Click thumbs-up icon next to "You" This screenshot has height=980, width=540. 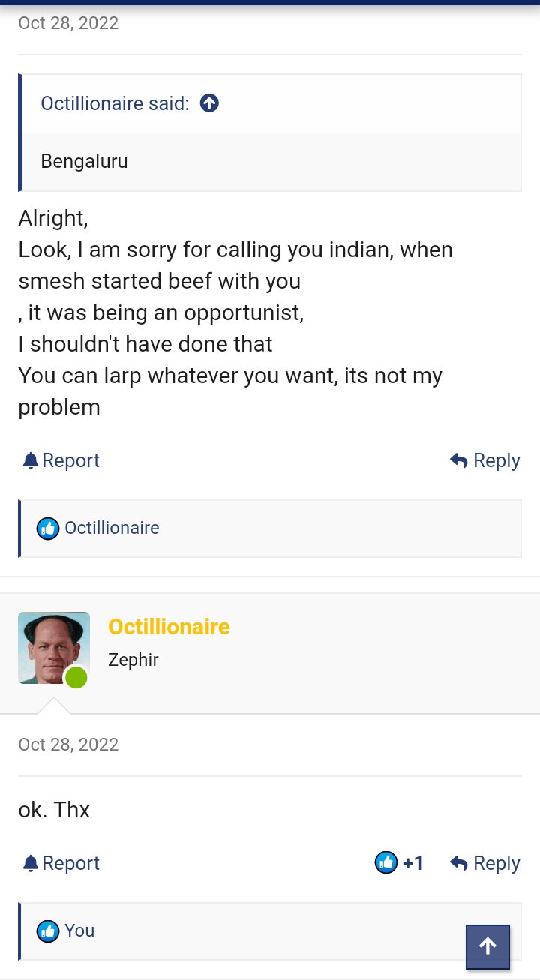pos(48,931)
